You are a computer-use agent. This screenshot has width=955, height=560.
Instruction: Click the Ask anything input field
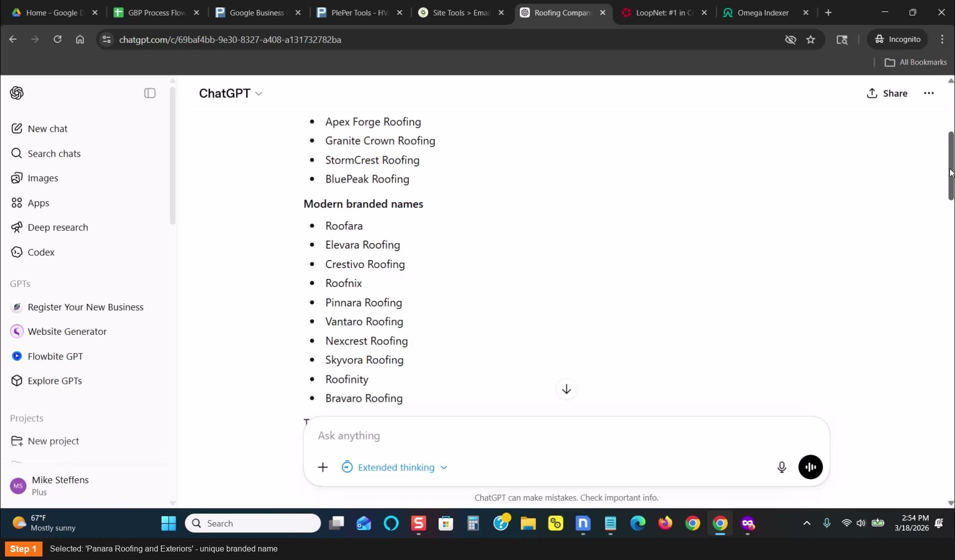[x=544, y=436]
